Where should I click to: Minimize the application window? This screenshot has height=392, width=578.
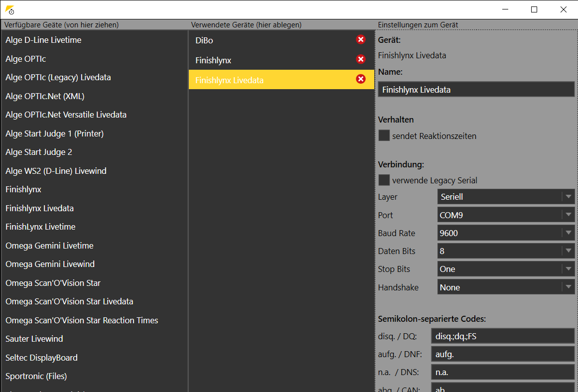[505, 9]
